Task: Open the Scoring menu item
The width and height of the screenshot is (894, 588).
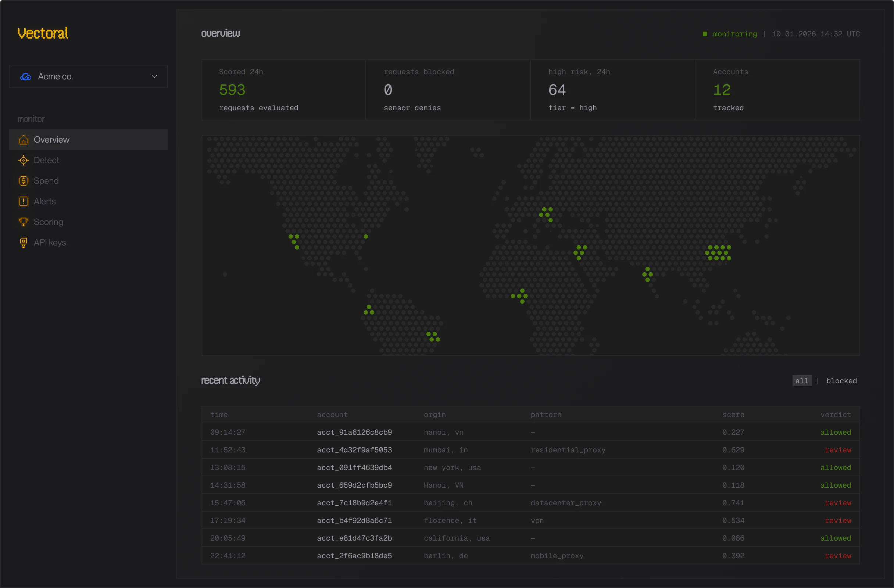Action: pyautogui.click(x=88, y=222)
